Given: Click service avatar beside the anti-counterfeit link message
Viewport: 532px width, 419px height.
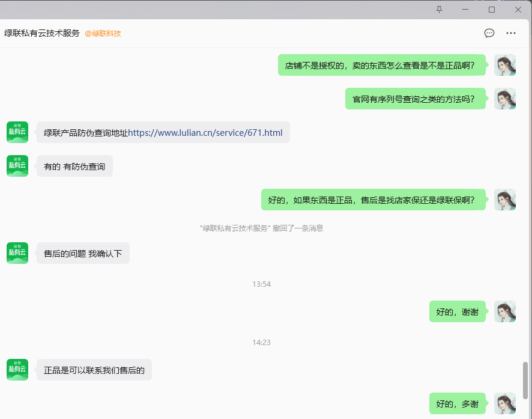Looking at the screenshot, I should pyautogui.click(x=17, y=132).
